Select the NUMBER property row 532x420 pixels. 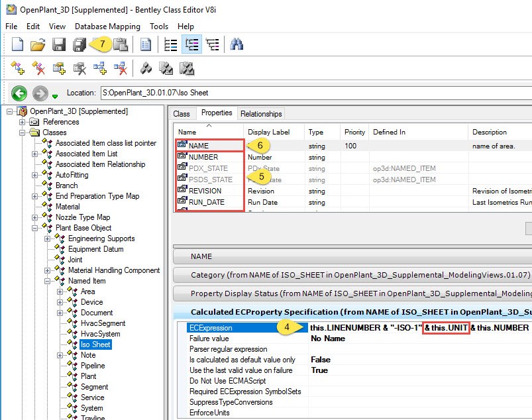point(353,157)
